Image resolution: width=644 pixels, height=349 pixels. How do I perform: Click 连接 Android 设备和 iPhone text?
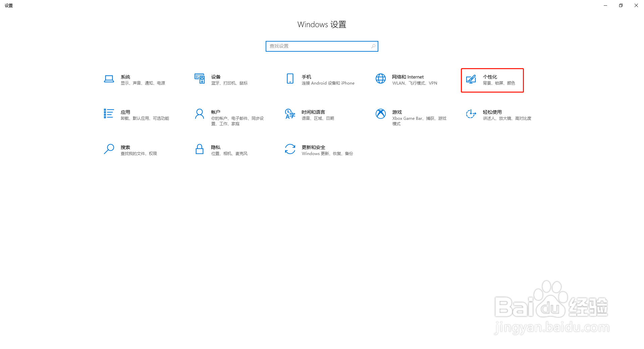[x=328, y=83]
